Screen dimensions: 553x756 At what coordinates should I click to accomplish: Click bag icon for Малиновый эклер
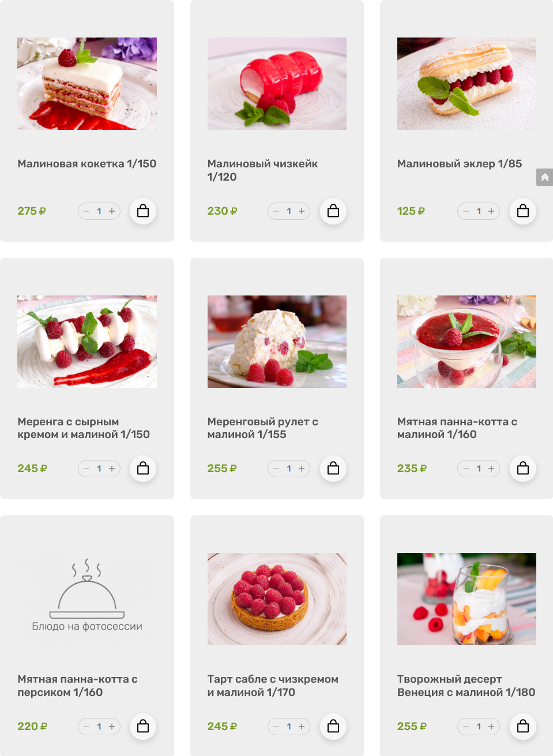tap(523, 211)
